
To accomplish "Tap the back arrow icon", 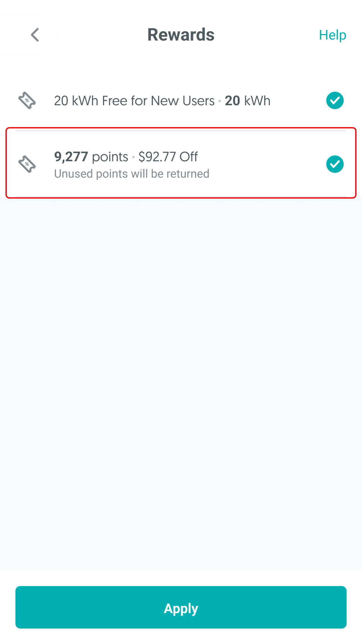I will point(35,35).
